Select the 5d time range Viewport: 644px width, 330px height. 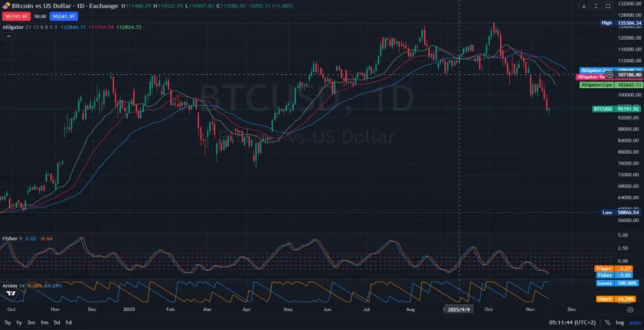(x=57, y=322)
